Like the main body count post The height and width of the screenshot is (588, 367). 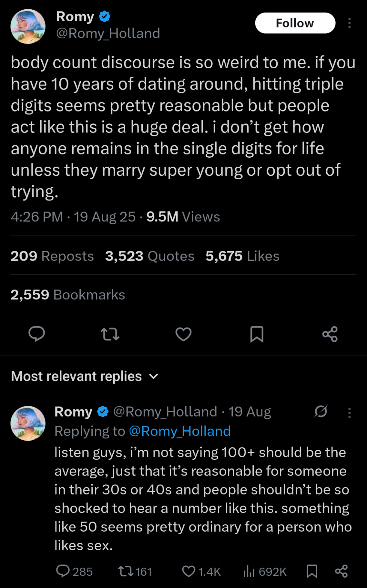(183, 334)
